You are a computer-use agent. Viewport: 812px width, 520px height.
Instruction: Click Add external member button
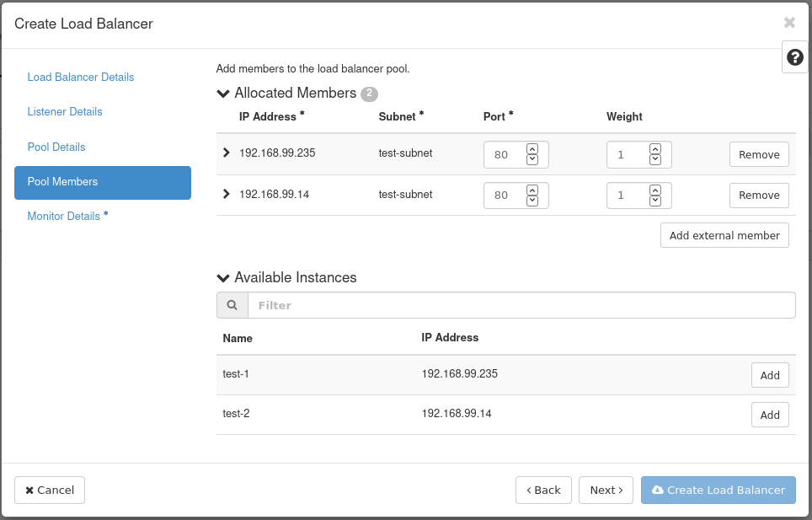(724, 235)
